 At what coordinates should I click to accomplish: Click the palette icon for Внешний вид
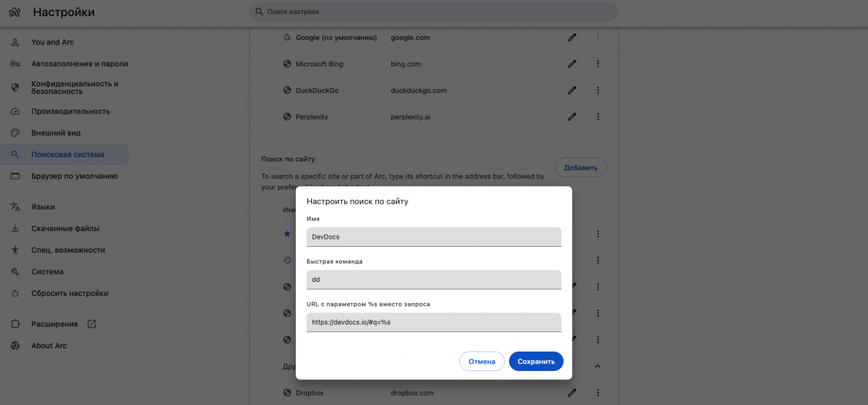tap(15, 133)
